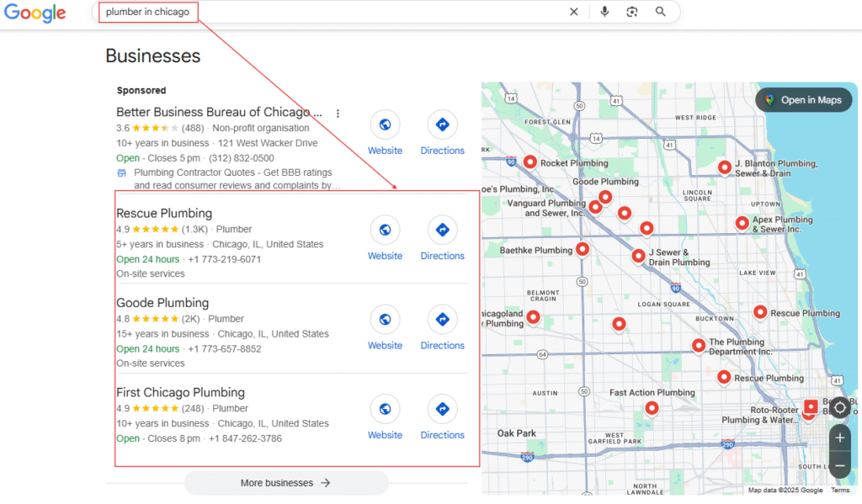Click the Oak Park label on the map
The width and height of the screenshot is (862, 504).
[x=516, y=433]
